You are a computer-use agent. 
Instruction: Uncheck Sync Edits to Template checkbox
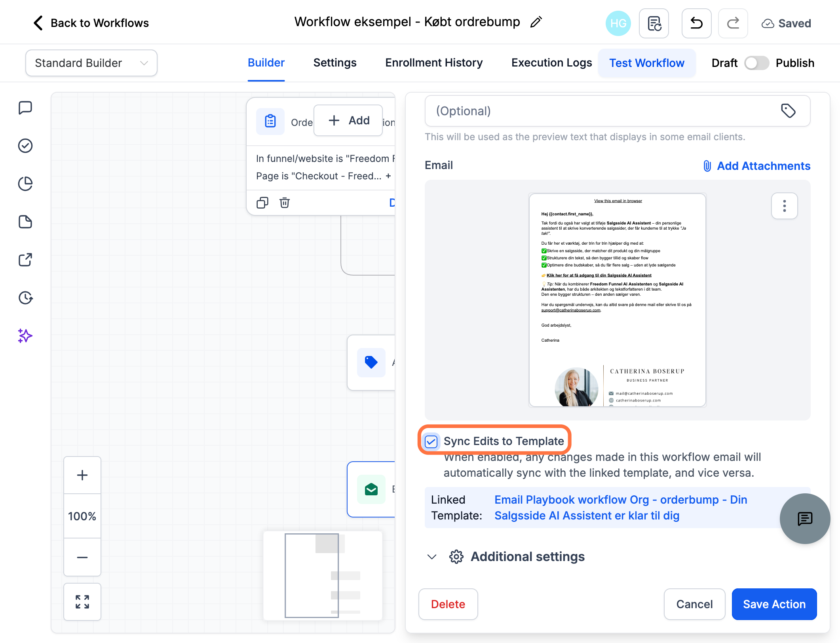pos(431,441)
